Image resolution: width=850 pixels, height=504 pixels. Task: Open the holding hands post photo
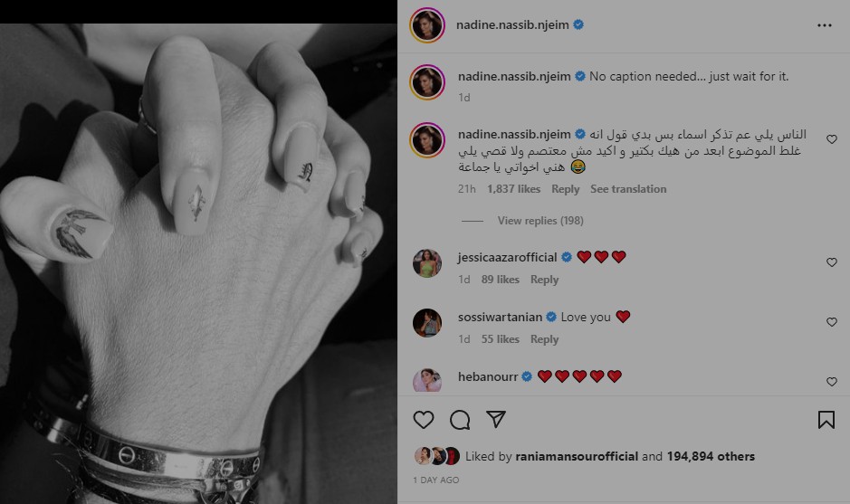198,263
